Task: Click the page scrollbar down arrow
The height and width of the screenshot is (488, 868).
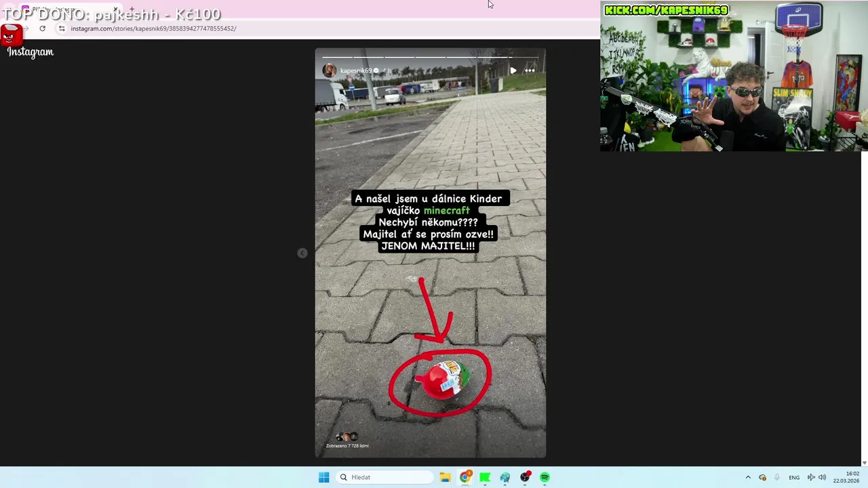Action: pyautogui.click(x=864, y=463)
